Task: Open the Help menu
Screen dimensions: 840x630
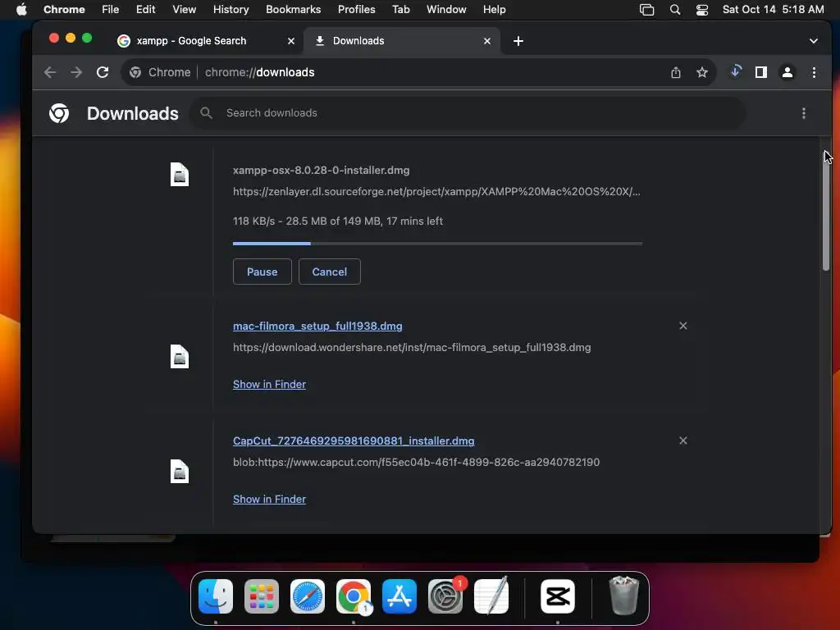Action: 494,9
